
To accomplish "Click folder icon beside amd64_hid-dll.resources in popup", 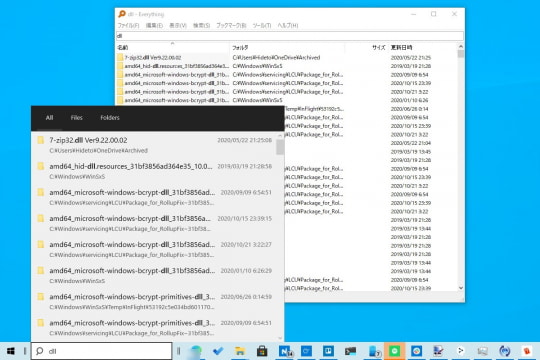I will [x=41, y=166].
